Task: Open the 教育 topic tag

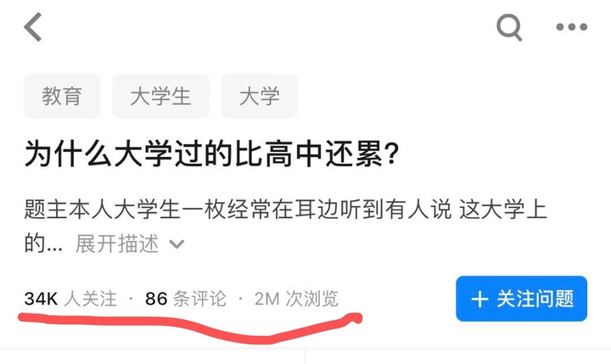Action: [x=62, y=96]
